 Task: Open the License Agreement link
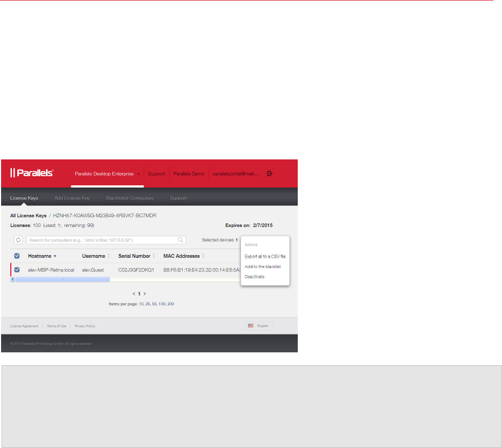pos(24,326)
